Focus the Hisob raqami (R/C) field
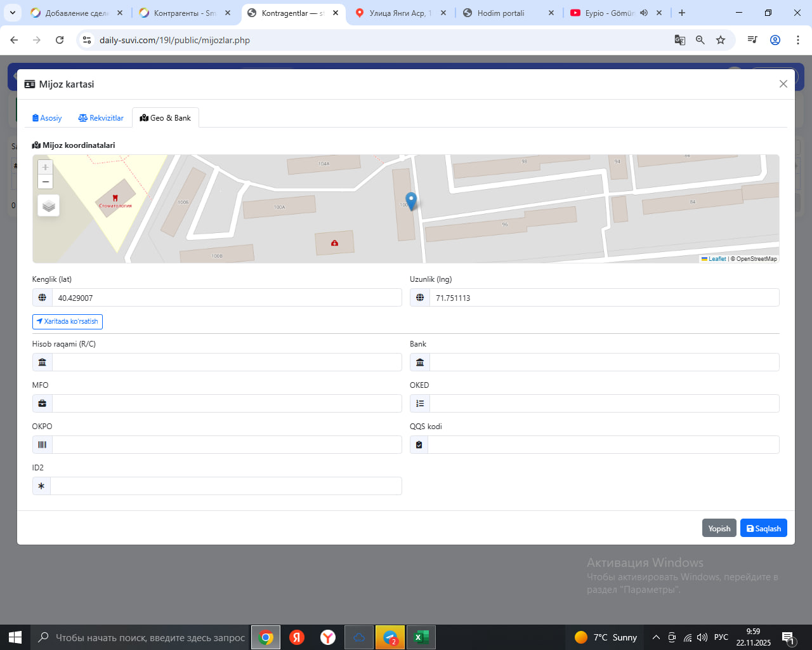812x650 pixels. tap(226, 362)
